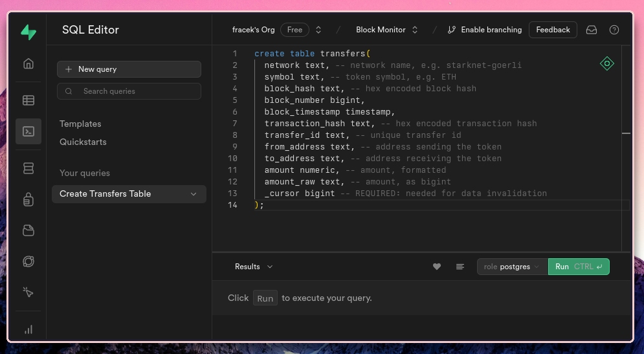Click the 'to_address text,' code line
This screenshot has width=644, height=354.
point(304,158)
